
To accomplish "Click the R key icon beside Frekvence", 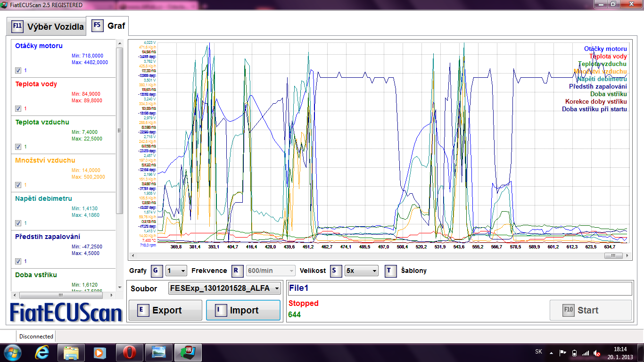I will pyautogui.click(x=238, y=271).
